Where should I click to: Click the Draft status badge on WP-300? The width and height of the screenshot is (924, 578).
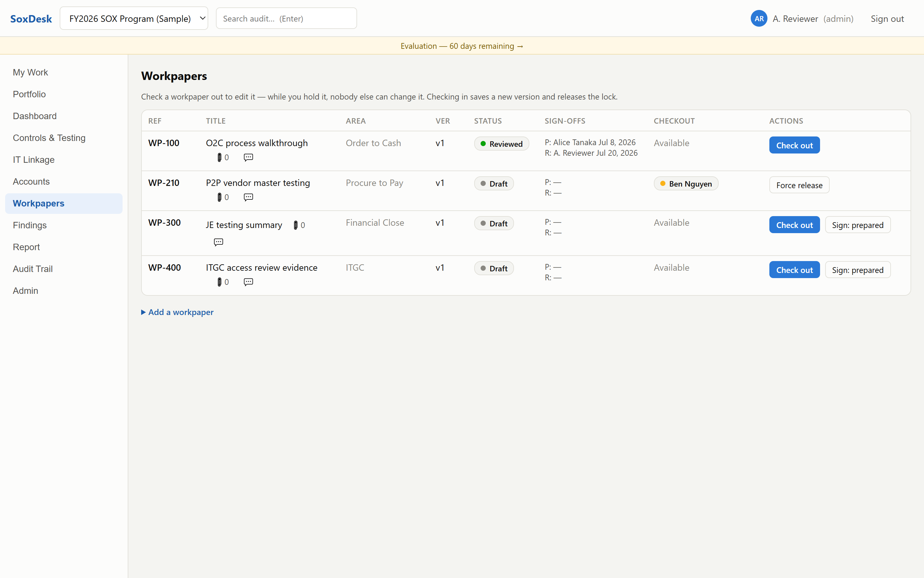(494, 223)
